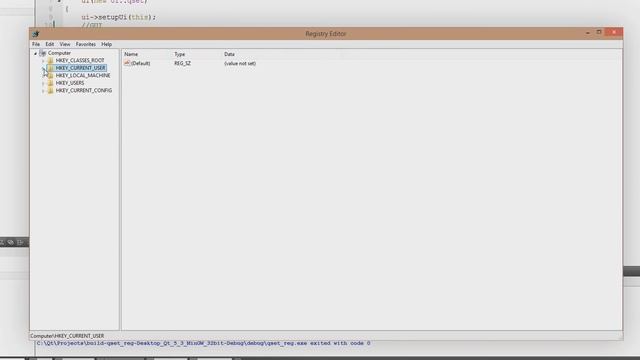Open the Help menu
Screen dimensions: 640x360
tap(107, 44)
